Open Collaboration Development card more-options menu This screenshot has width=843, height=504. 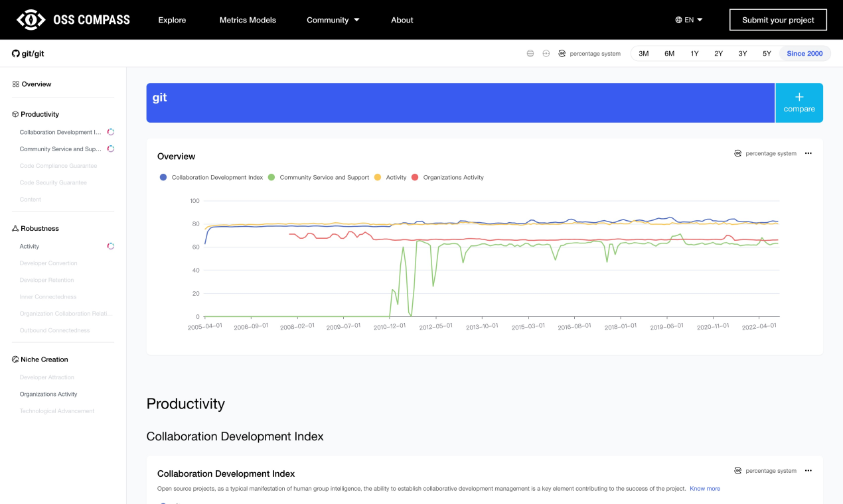[808, 471]
